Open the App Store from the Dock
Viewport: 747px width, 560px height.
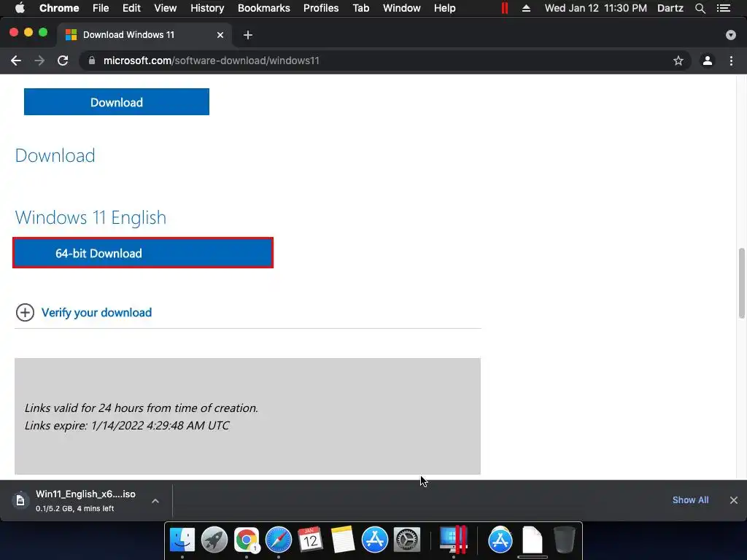tap(374, 540)
